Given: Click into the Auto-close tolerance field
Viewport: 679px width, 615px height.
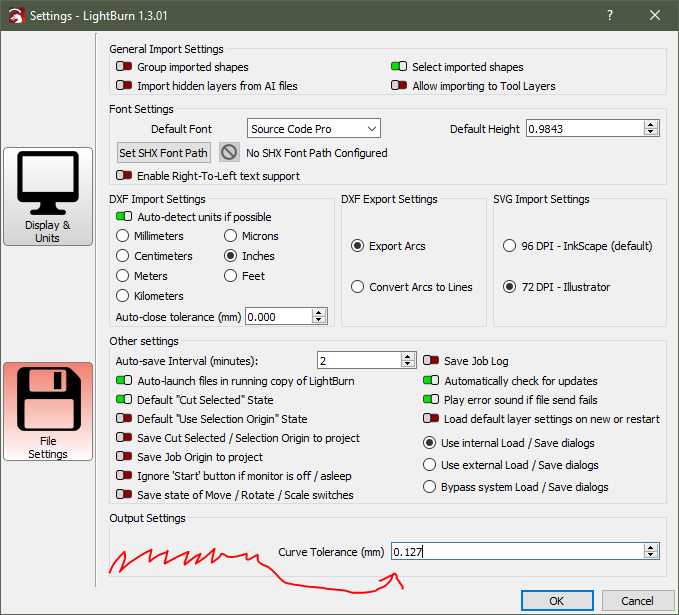Looking at the screenshot, I should pyautogui.click(x=278, y=317).
